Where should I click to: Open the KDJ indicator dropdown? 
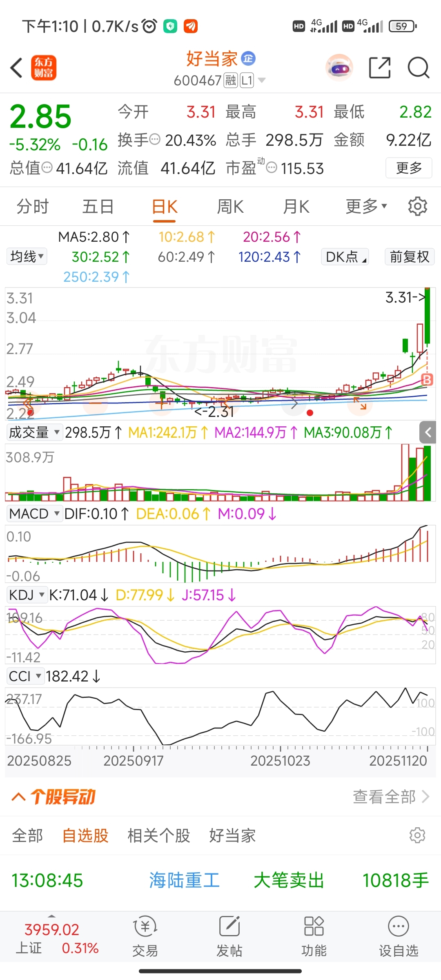pos(27,595)
